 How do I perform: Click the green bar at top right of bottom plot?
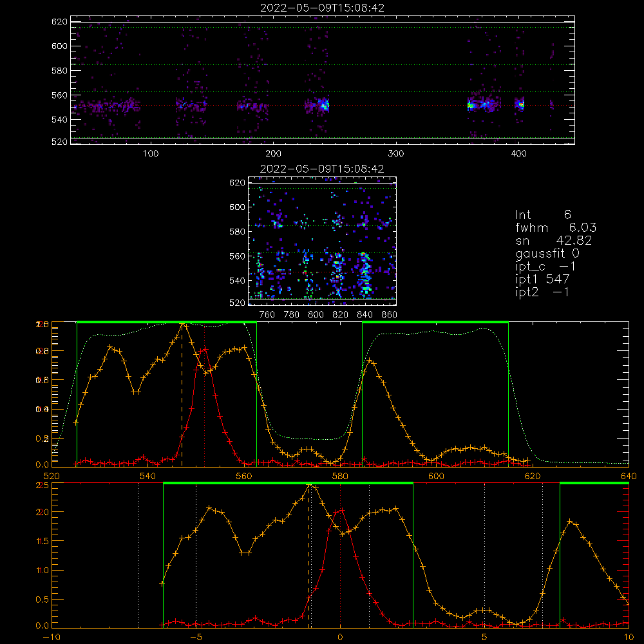[594, 483]
